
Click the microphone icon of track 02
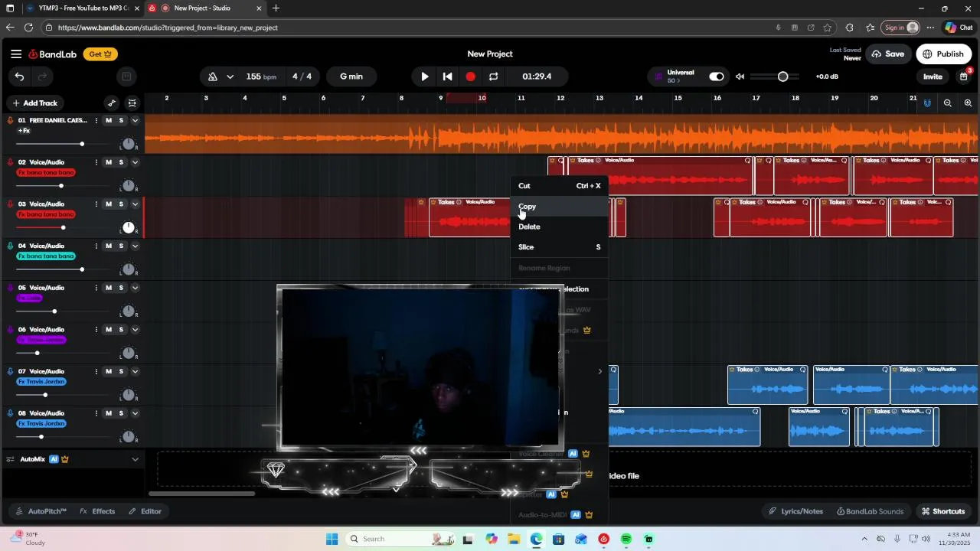11,162
